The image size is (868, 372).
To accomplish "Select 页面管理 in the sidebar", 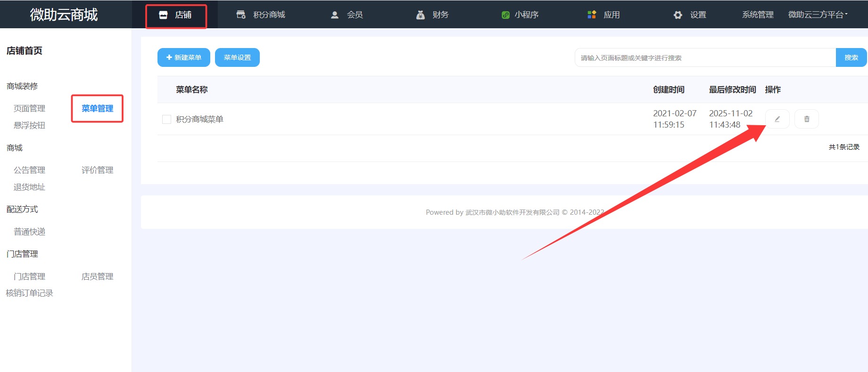I will coord(29,108).
